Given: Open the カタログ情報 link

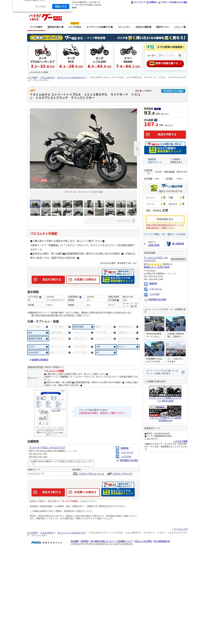Looking at the screenshot, I should point(181,441).
